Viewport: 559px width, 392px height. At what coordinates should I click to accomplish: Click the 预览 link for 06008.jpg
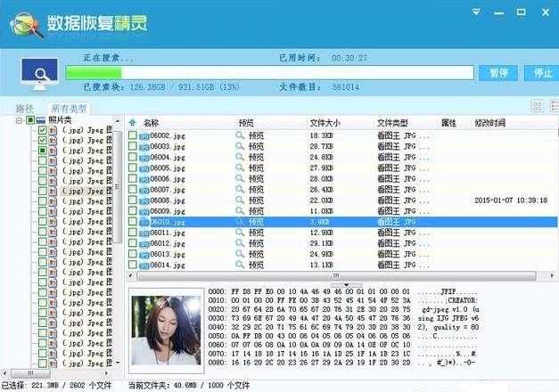point(256,200)
